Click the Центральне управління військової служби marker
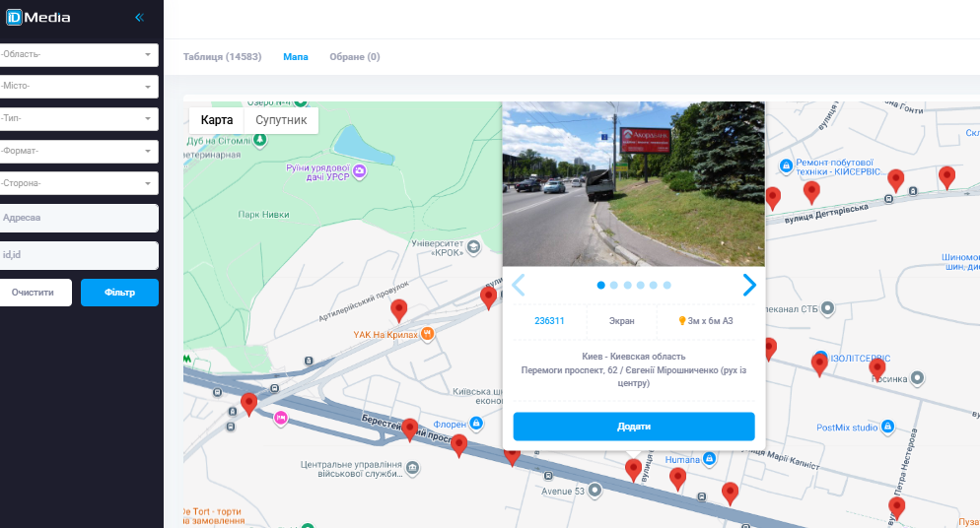Viewport: 980px width, 528px height. tap(412, 468)
